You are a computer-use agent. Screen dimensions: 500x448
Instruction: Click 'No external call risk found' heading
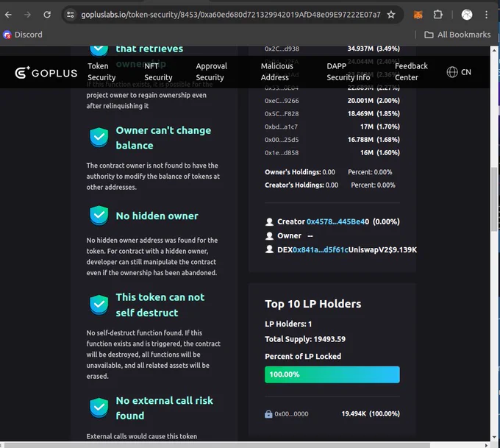click(x=164, y=408)
